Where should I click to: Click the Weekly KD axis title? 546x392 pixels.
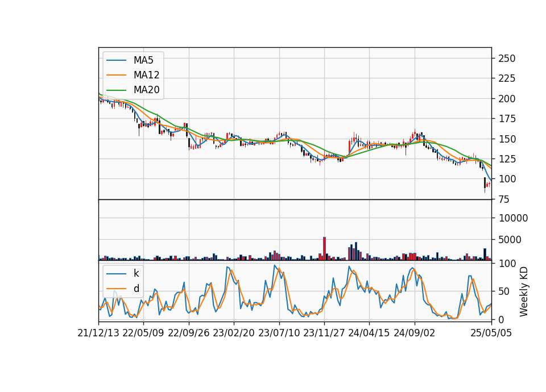pyautogui.click(x=524, y=291)
